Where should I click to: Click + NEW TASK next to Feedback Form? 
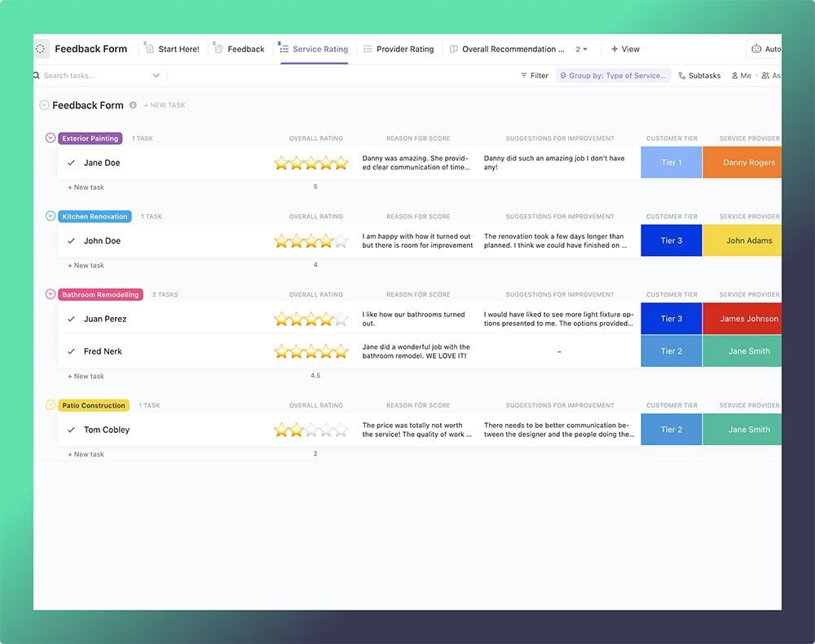click(x=165, y=104)
